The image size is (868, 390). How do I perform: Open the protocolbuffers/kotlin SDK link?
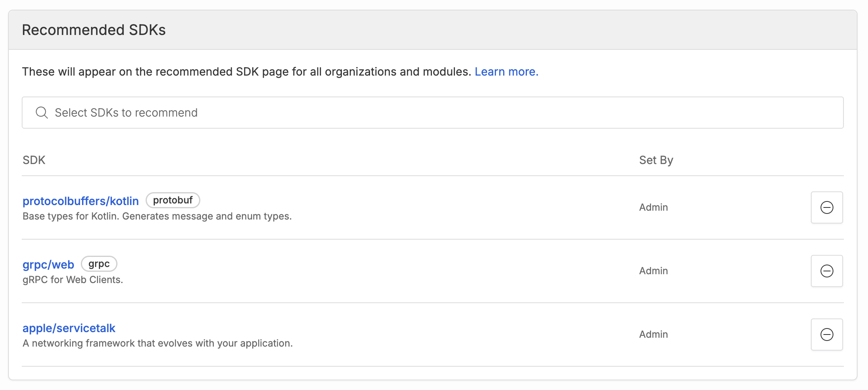click(80, 201)
